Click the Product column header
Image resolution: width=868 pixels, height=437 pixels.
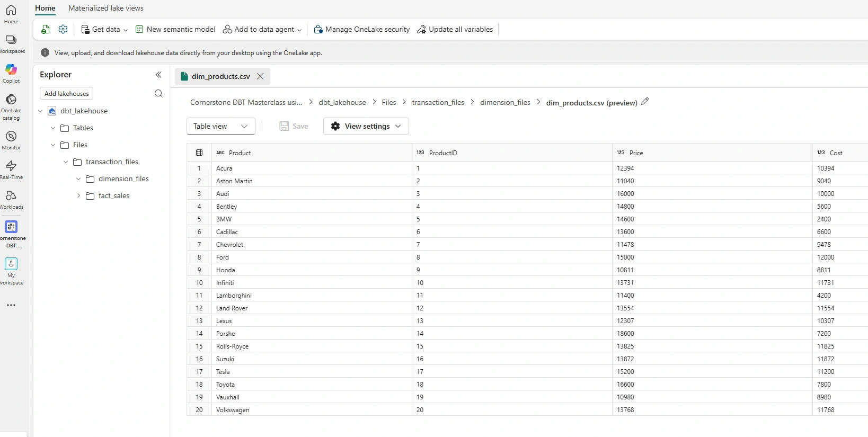(x=312, y=153)
